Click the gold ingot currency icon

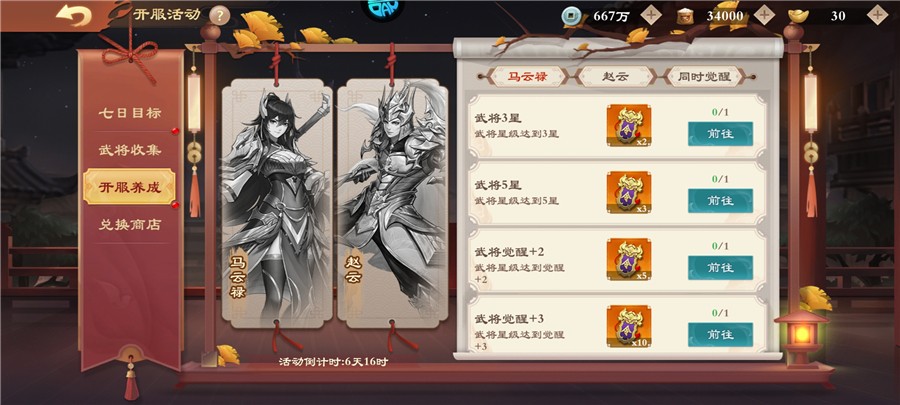pos(798,15)
